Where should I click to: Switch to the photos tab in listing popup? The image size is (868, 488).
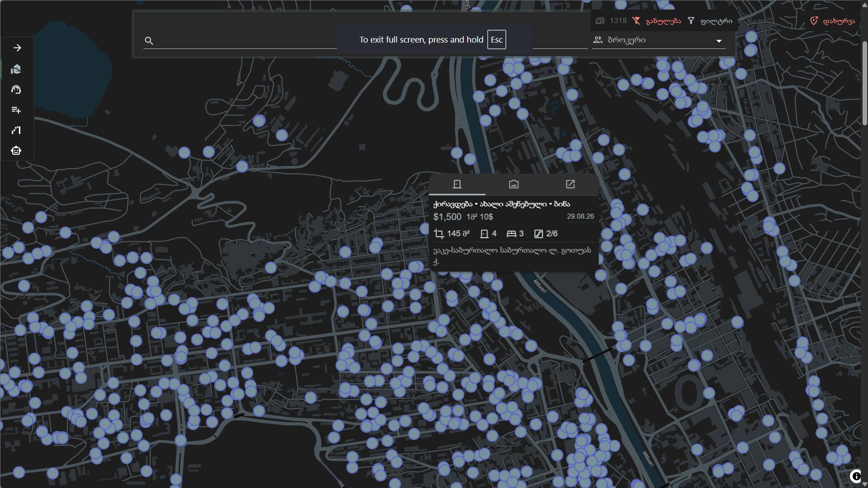click(513, 184)
